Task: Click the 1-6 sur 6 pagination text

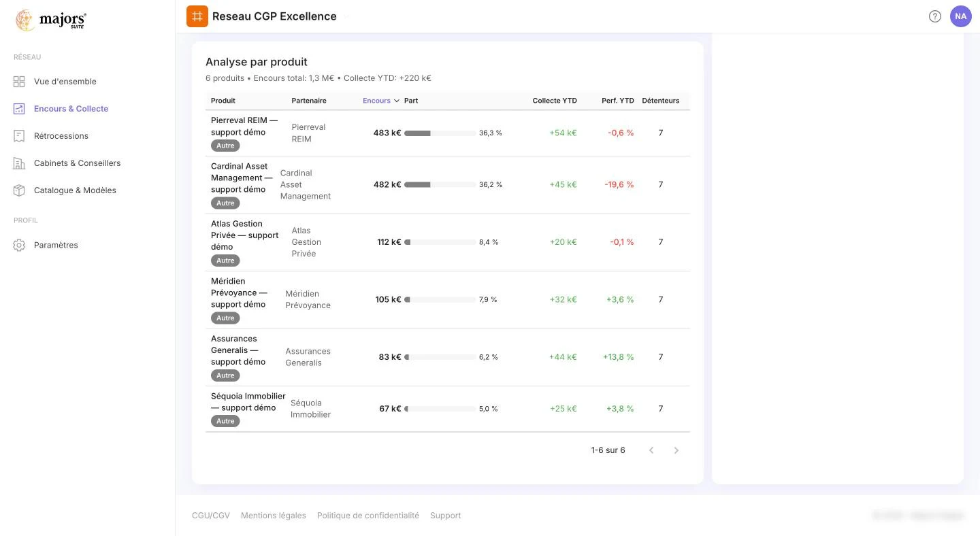Action: click(608, 450)
